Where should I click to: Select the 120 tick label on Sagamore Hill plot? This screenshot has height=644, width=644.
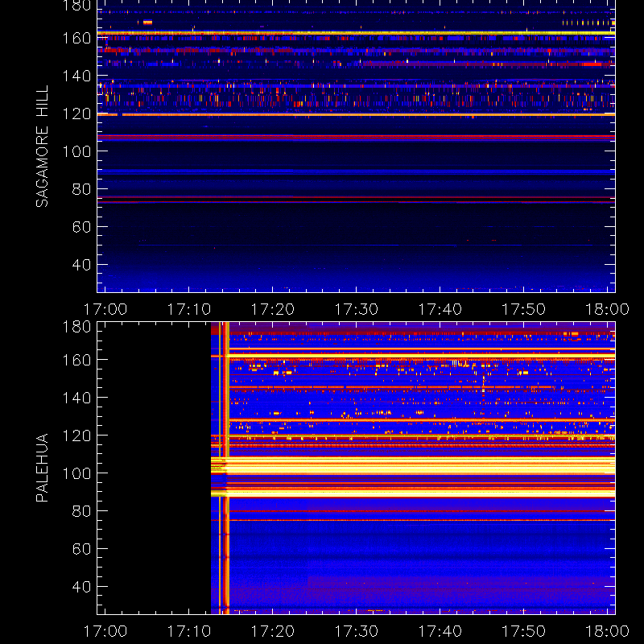(76, 114)
